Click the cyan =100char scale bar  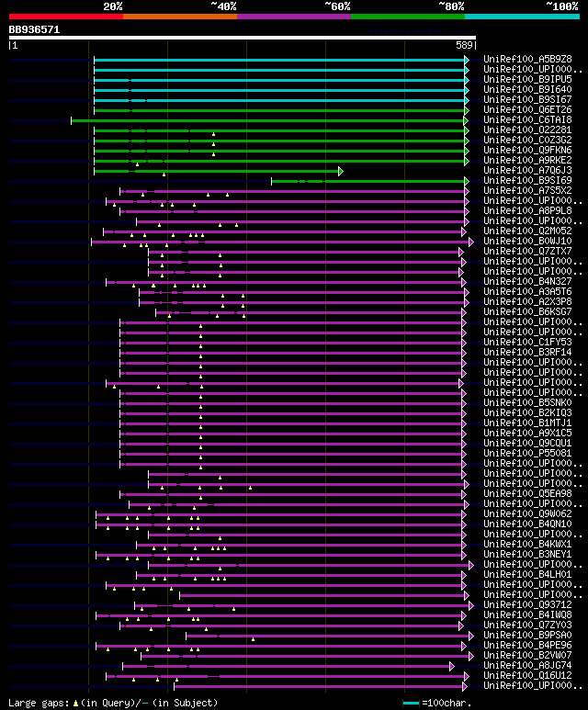tap(411, 704)
